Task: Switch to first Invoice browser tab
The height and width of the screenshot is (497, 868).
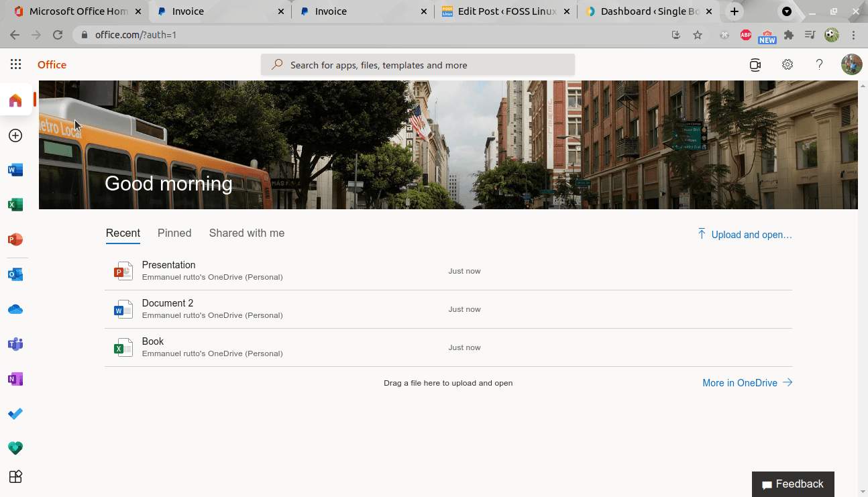Action: [220, 11]
